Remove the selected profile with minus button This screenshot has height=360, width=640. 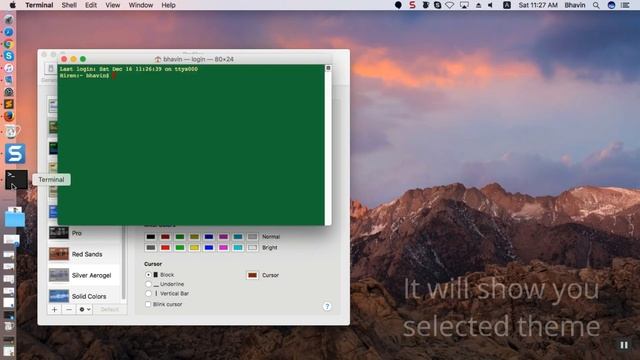(69, 309)
